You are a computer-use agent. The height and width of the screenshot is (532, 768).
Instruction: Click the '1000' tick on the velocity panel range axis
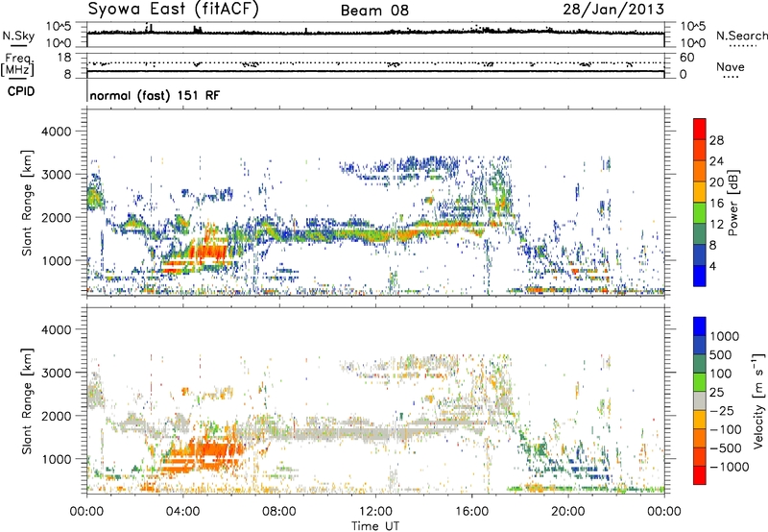point(56,459)
